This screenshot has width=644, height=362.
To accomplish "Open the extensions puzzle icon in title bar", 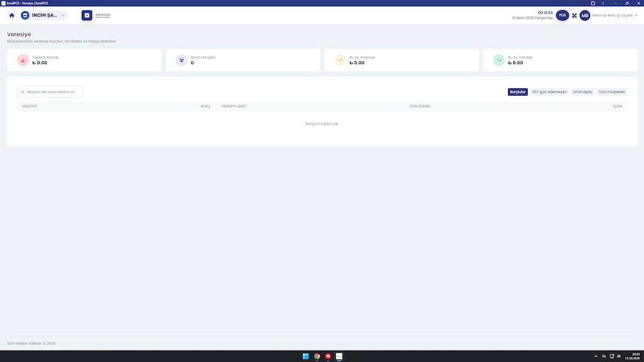I will point(592,3).
